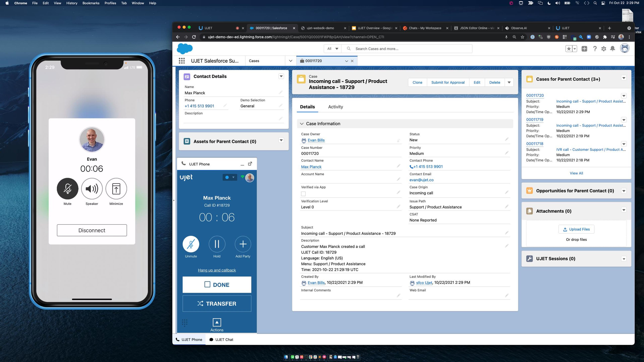Open Salesforce notifications bell

[612, 49]
